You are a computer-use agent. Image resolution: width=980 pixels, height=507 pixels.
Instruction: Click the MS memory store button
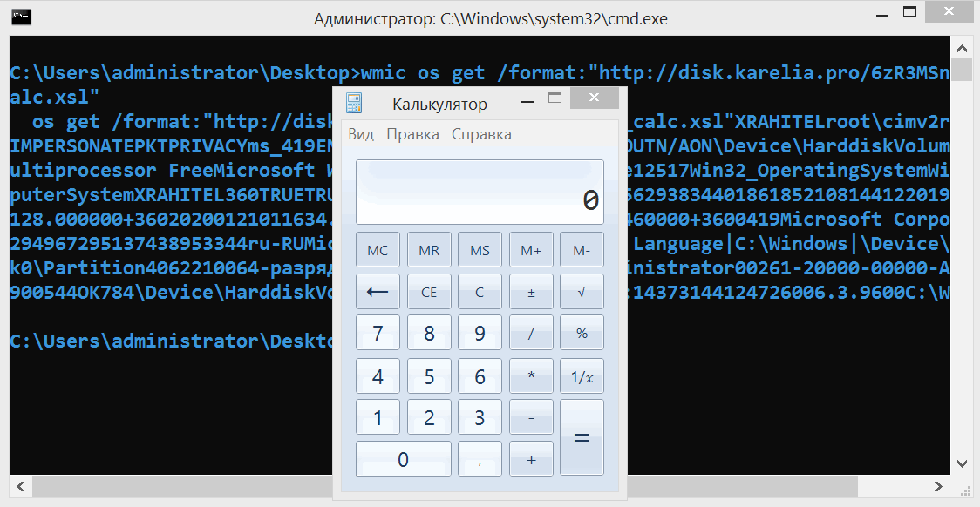pos(480,250)
